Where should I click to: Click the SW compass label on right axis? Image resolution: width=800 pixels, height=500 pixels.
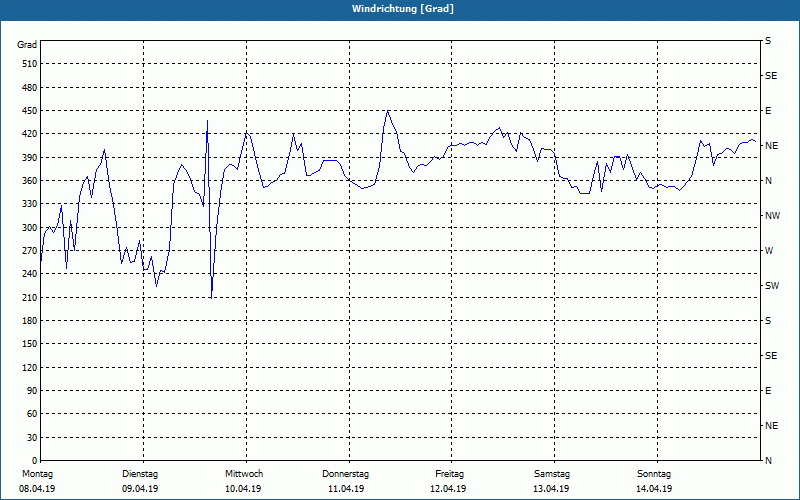[x=772, y=286]
